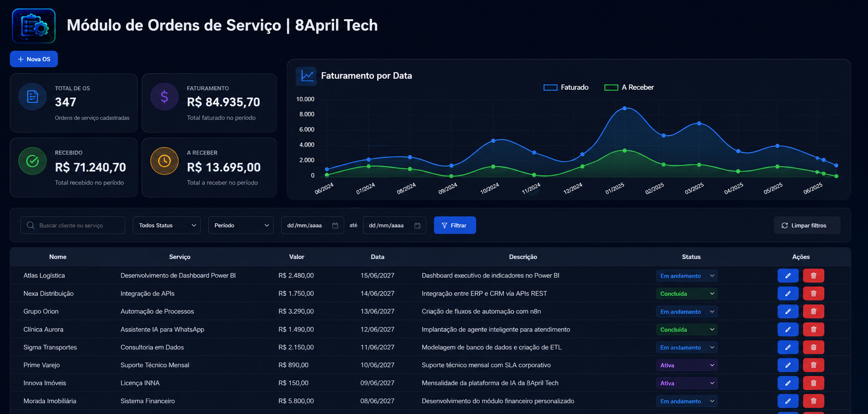This screenshot has width=868, height=414.
Task: Change status of Grupo Orion order
Action: point(687,312)
